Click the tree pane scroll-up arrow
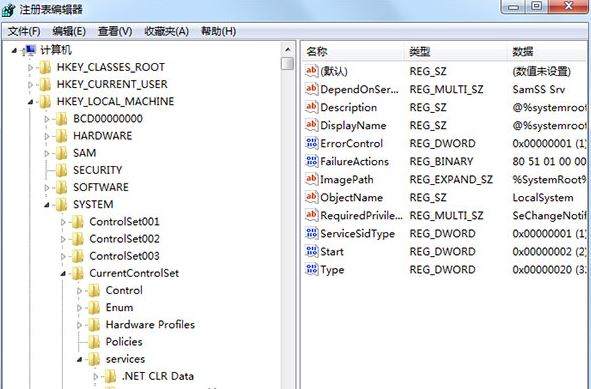591x389 pixels. [x=288, y=50]
